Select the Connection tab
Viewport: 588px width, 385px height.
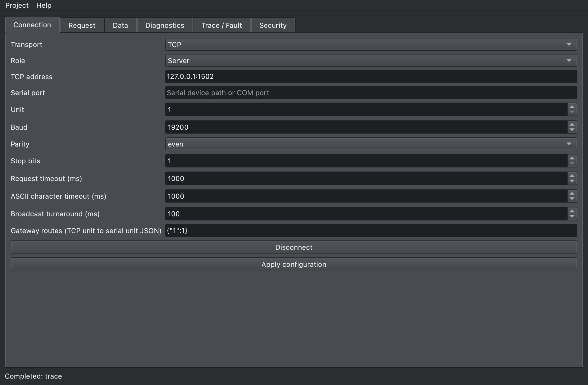(x=32, y=25)
